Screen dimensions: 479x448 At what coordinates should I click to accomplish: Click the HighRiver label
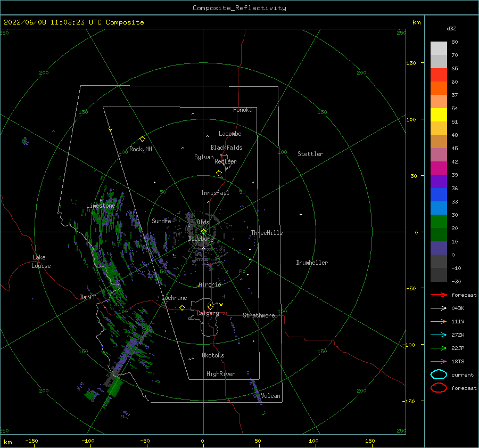[221, 374]
